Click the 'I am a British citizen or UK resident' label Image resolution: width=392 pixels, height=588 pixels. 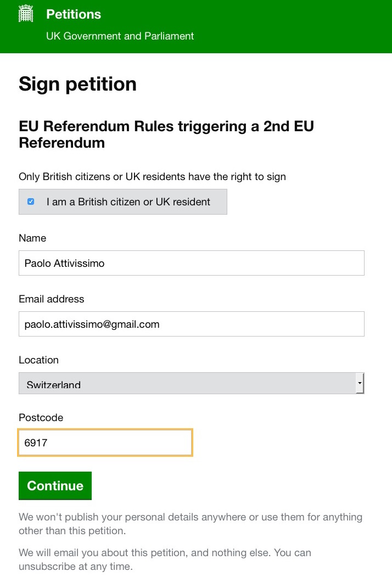128,202
